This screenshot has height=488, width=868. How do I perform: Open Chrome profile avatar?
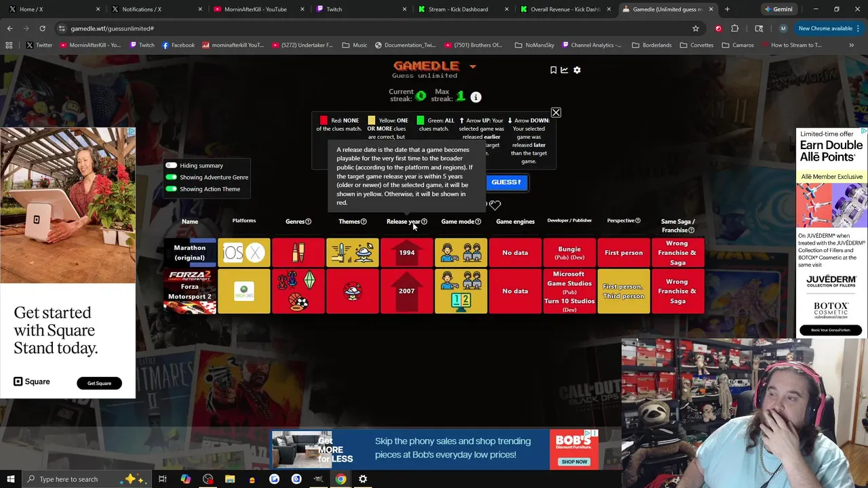pos(783,28)
